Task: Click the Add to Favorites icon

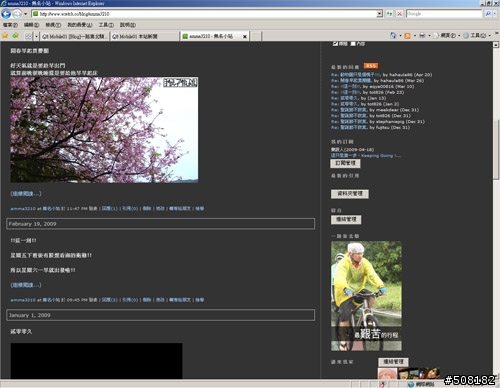Action: [x=15, y=36]
